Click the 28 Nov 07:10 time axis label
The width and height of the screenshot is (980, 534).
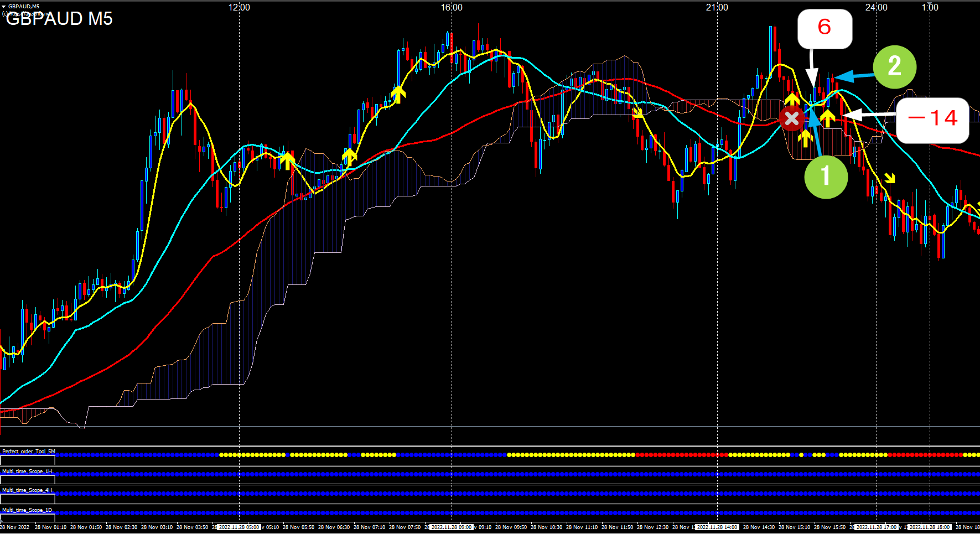(x=370, y=527)
